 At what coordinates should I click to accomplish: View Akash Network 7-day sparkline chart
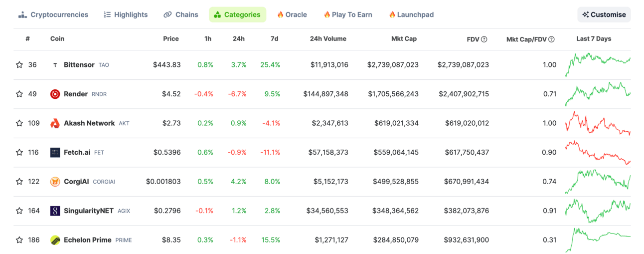coord(598,123)
